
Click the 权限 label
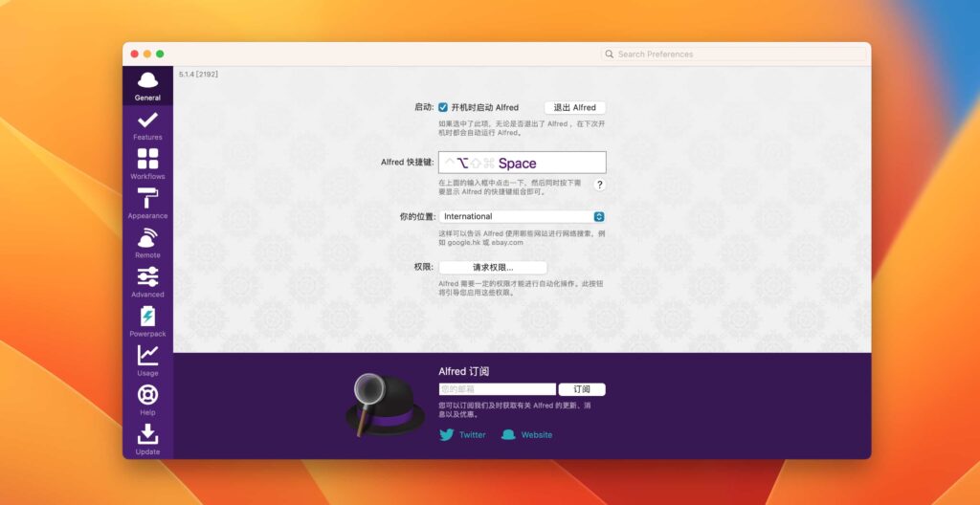pyautogui.click(x=424, y=268)
